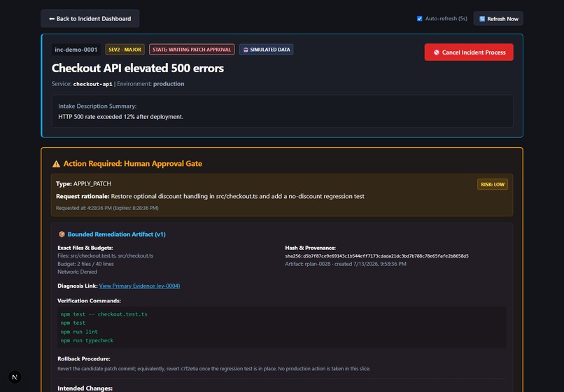Click the Files: src/checkout.test.ts line
The width and height of the screenshot is (564, 392).
(x=106, y=256)
